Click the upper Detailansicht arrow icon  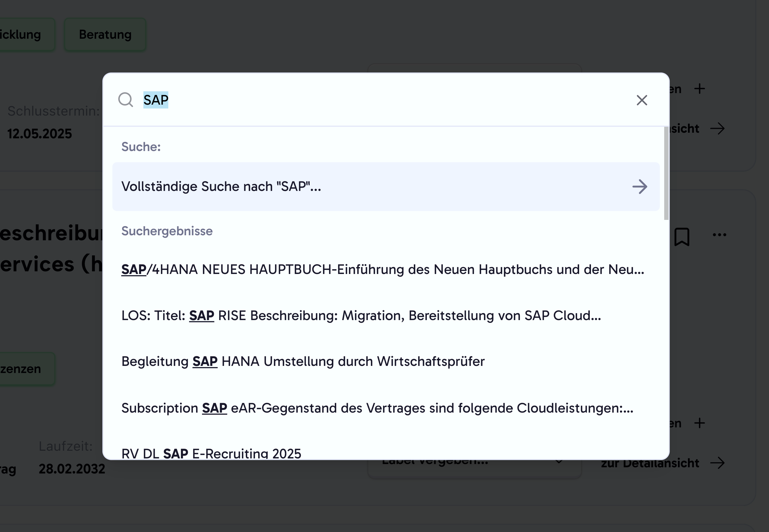coord(717,128)
